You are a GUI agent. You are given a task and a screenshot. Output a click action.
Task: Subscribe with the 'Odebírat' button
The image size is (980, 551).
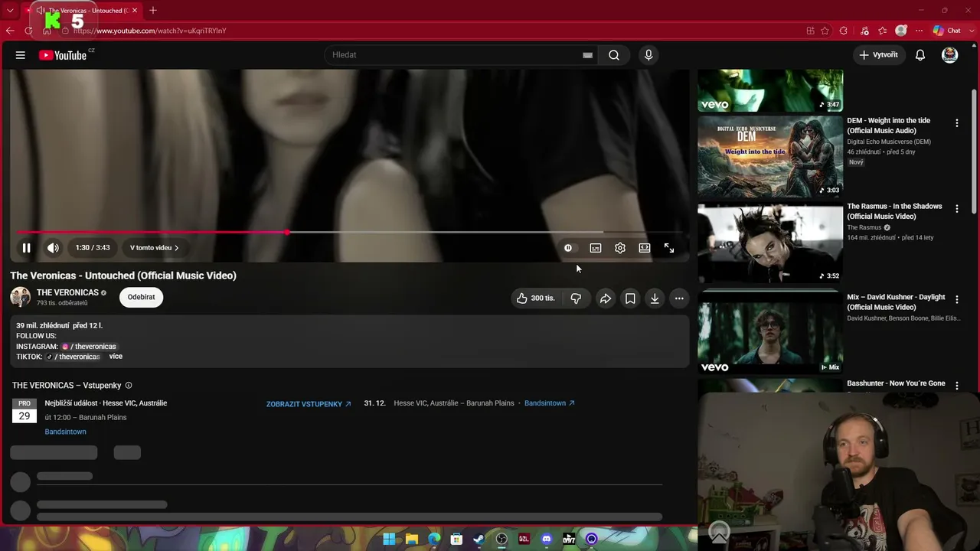click(142, 297)
